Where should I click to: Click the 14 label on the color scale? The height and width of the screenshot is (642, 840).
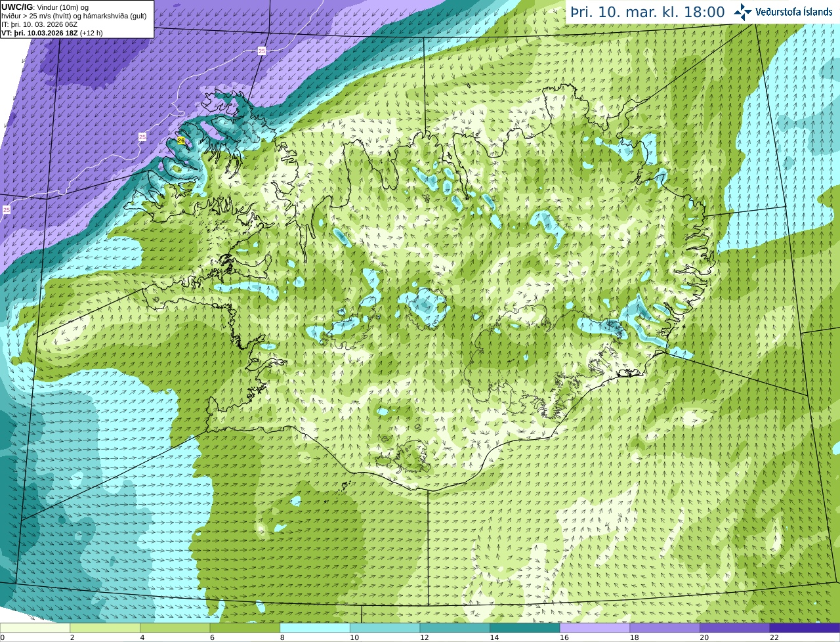point(494,637)
